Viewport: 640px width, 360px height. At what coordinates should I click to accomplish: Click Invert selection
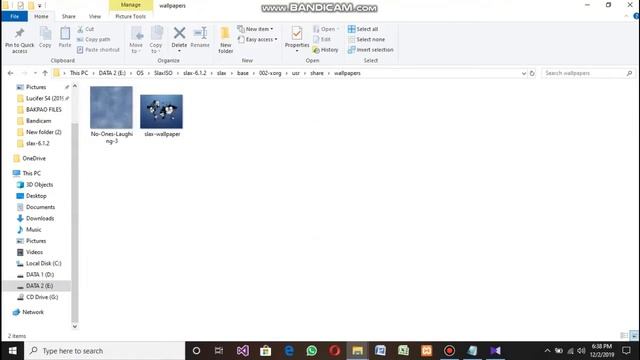(371, 50)
